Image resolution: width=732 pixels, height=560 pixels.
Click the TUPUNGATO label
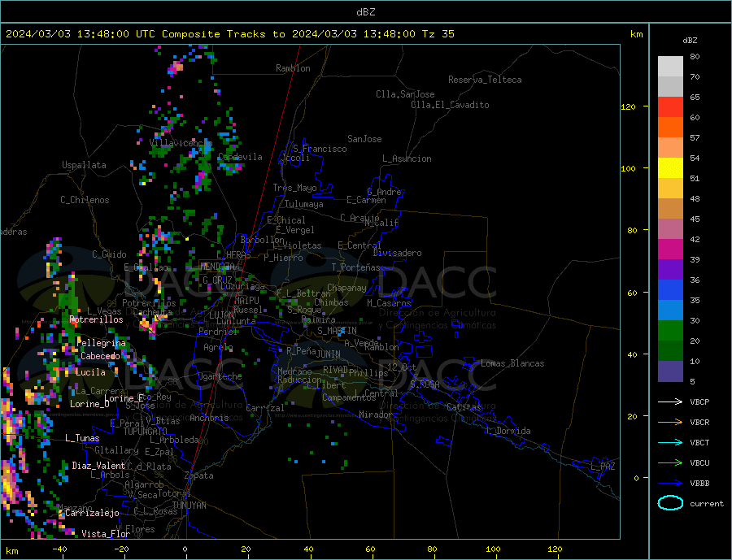pos(146,432)
